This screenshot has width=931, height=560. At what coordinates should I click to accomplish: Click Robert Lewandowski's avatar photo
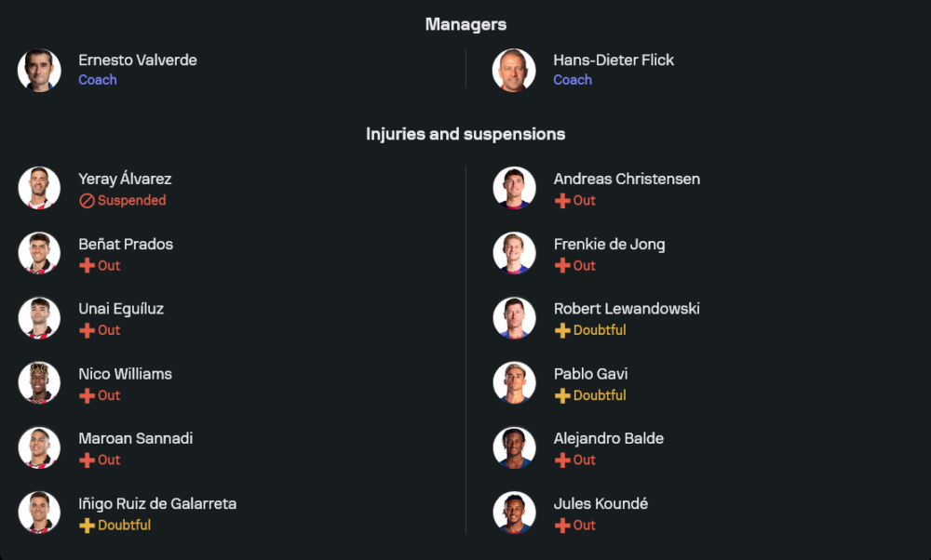pyautogui.click(x=514, y=318)
